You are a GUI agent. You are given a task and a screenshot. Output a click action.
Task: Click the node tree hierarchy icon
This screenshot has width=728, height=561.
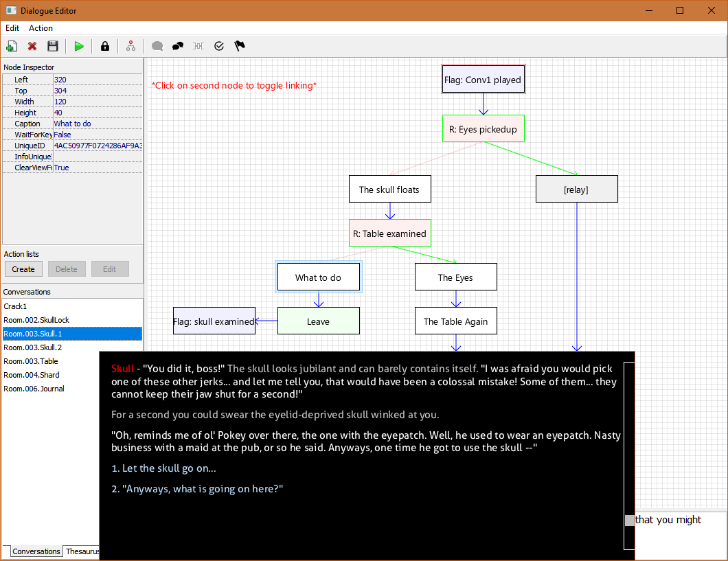coord(130,46)
